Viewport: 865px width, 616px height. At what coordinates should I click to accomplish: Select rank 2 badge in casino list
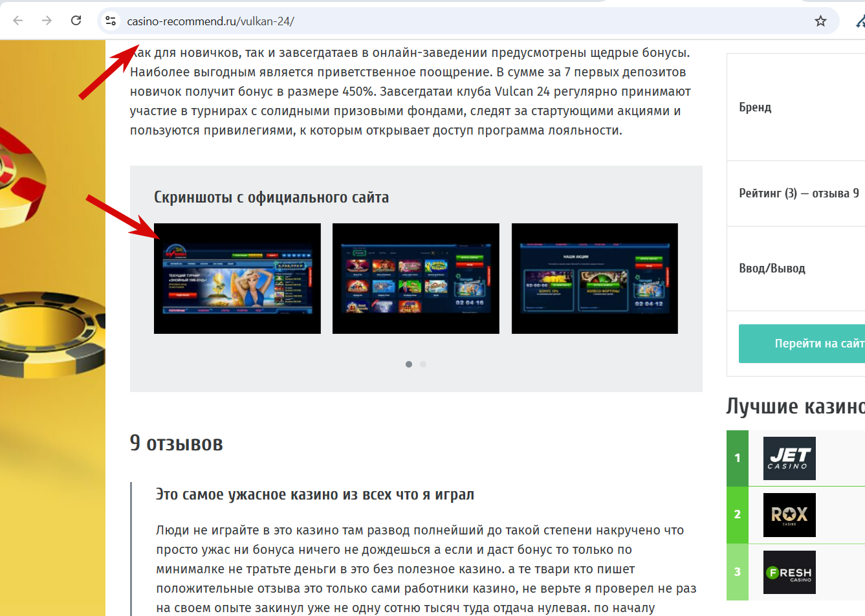pyautogui.click(x=738, y=515)
